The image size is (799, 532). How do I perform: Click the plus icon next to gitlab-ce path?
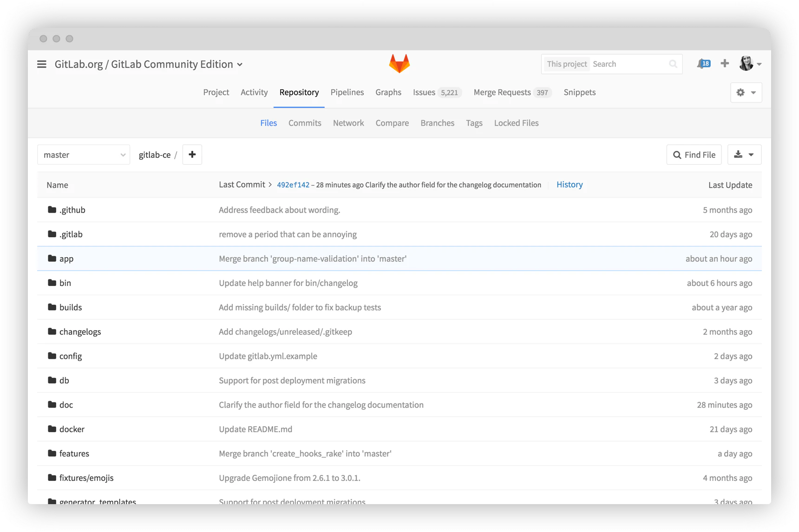point(192,154)
